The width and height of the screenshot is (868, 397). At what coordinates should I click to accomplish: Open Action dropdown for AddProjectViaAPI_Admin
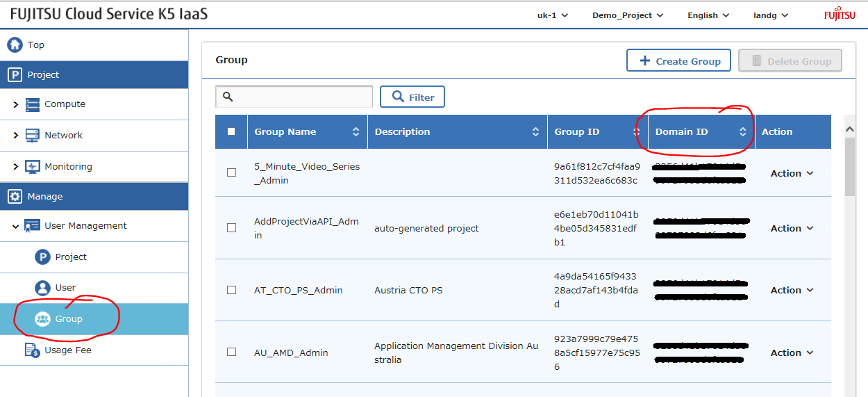coord(792,229)
